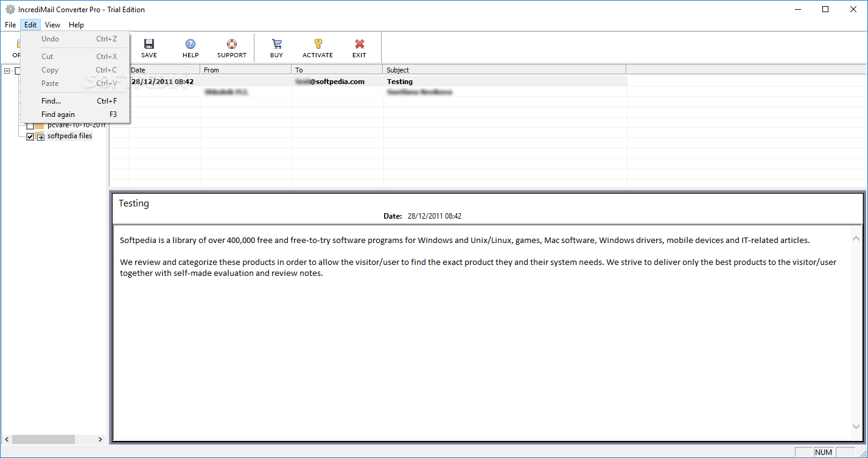Click the Activate key icon
The width and height of the screenshot is (868, 458).
(318, 44)
